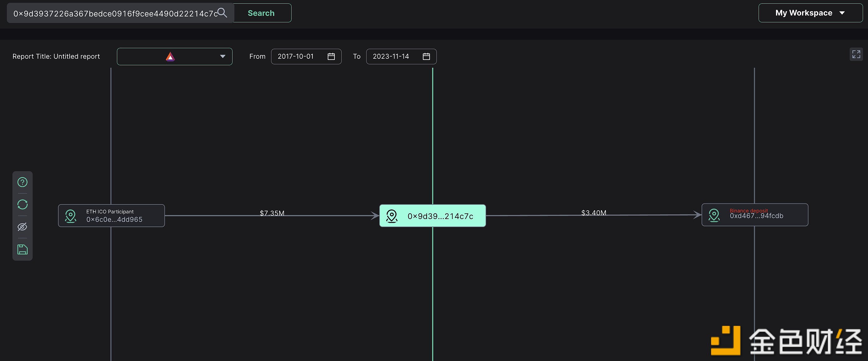The height and width of the screenshot is (361, 868).
Task: Select the highlighted 0x9d39...214c7c node
Action: point(432,216)
